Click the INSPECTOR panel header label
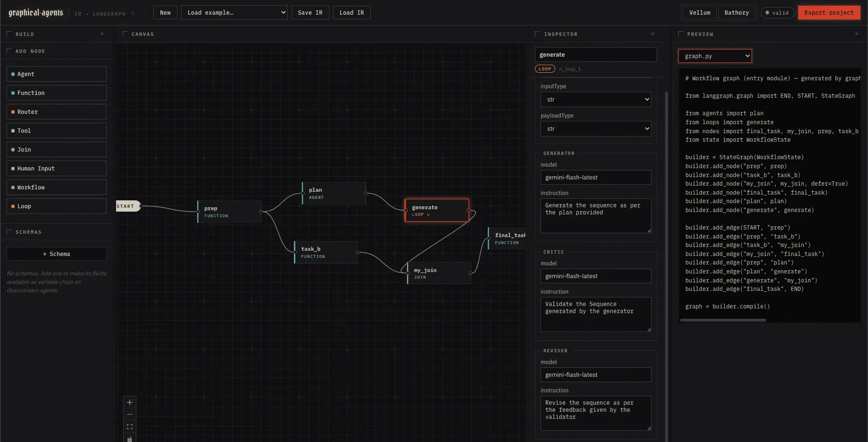 (x=560, y=34)
